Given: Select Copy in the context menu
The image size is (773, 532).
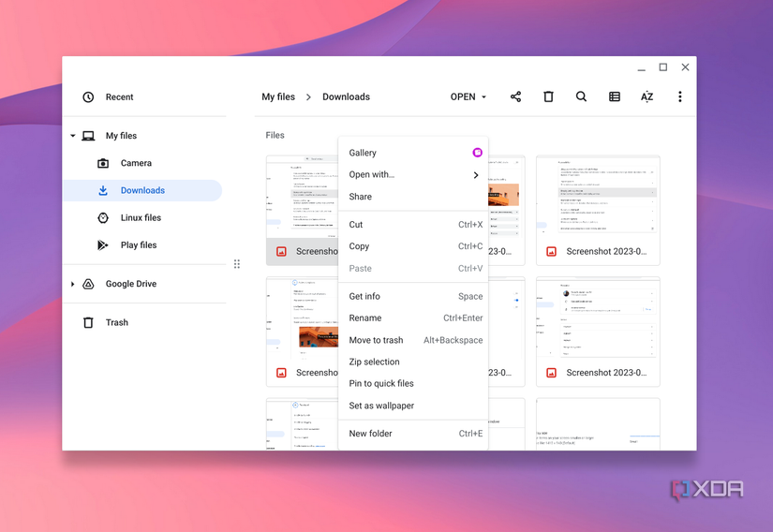Looking at the screenshot, I should tap(413, 246).
